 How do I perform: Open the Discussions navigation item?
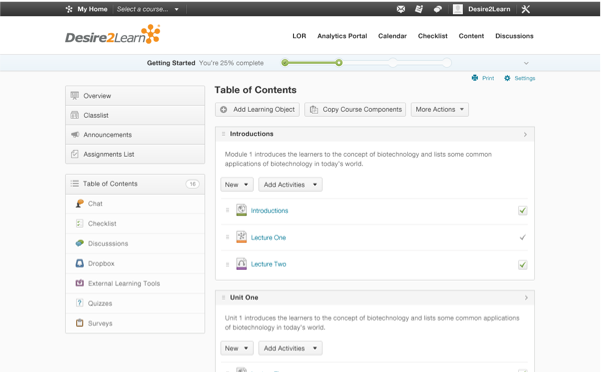click(514, 36)
